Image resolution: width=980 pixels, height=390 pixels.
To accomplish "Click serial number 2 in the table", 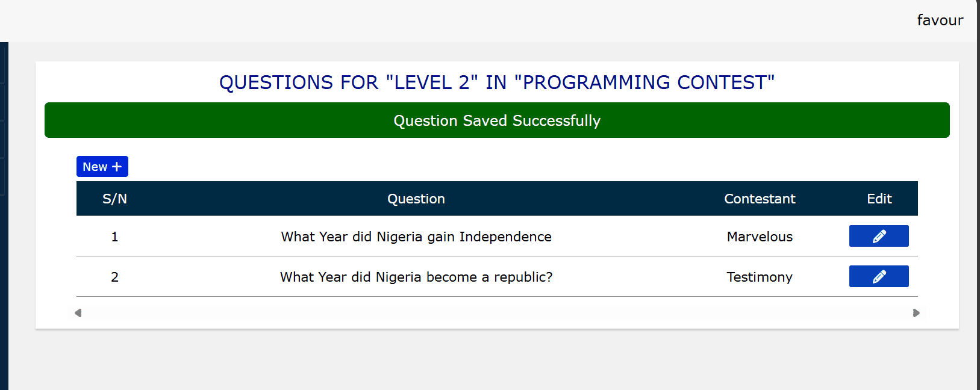I will tap(114, 277).
